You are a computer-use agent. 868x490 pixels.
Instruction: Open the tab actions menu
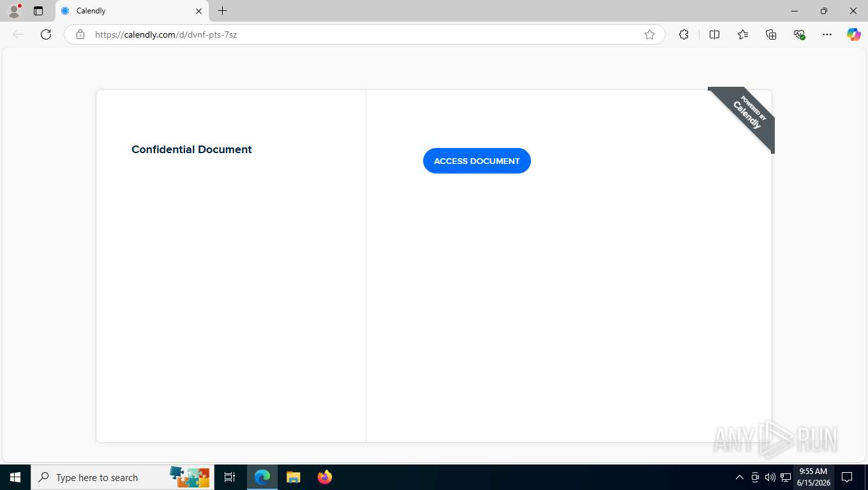[38, 11]
